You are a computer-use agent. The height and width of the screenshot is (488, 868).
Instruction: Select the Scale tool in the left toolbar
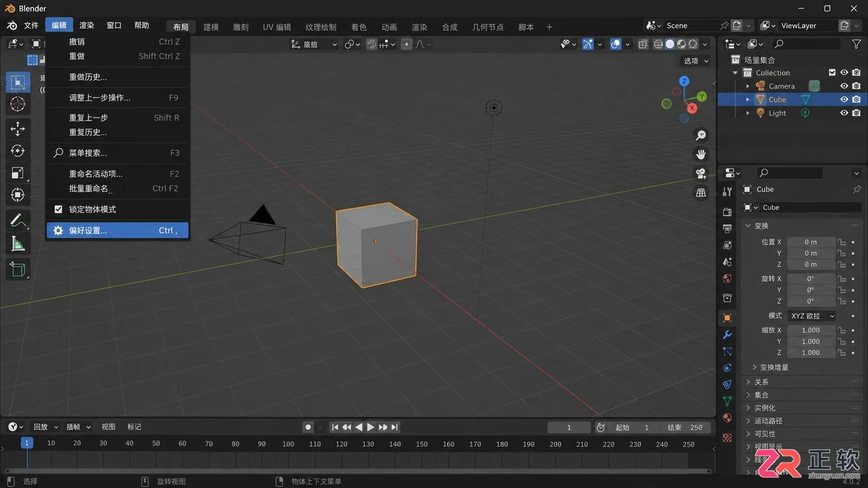click(17, 173)
